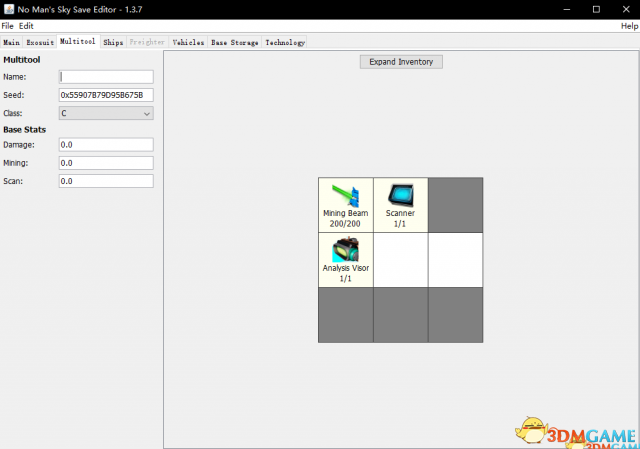Click the 200/200 charge text under Mining Beam
The image size is (640, 449).
click(345, 224)
